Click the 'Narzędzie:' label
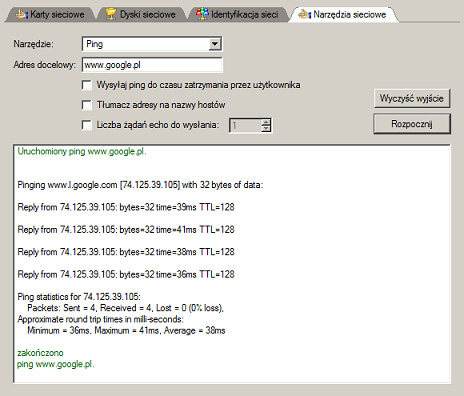This screenshot has width=464, height=396. tap(33, 44)
